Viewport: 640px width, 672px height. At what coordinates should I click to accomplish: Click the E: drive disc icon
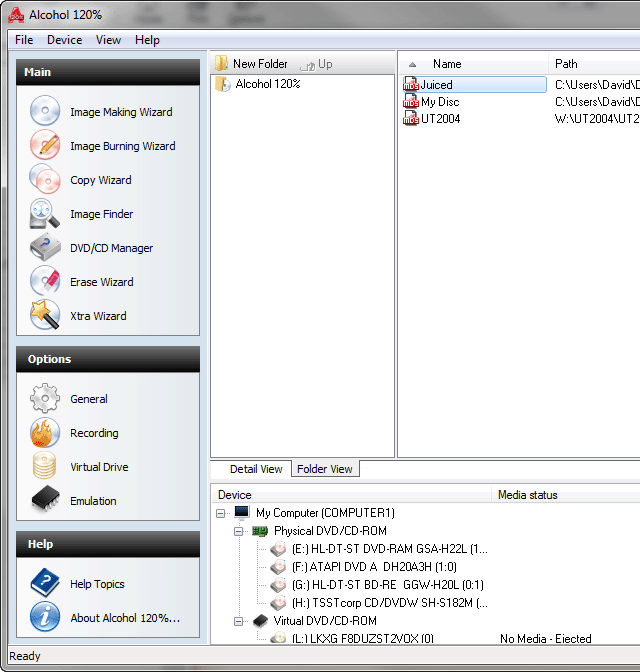pyautogui.click(x=278, y=549)
